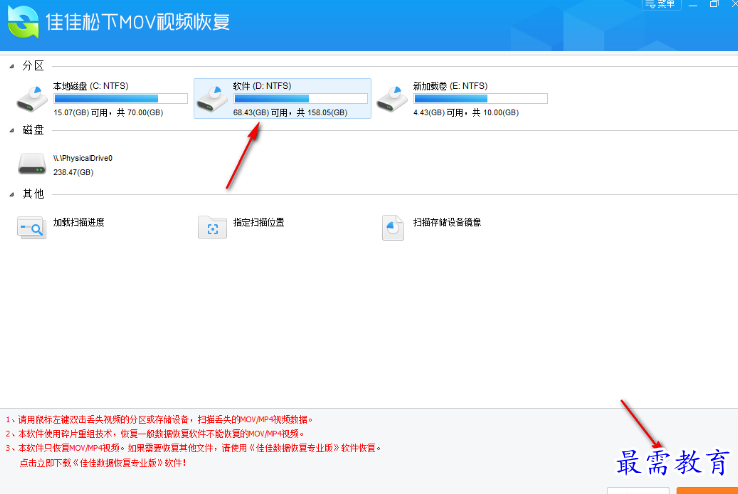Click the \\.\PhysicalDrive0 label

[x=83, y=158]
